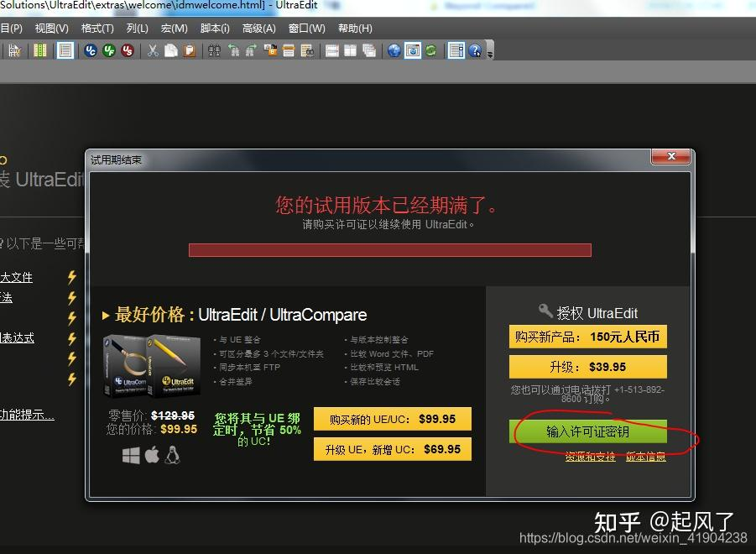Viewport: 756px width, 554px height.
Task: Open the 大文件 link on welcome page
Action: [17, 277]
